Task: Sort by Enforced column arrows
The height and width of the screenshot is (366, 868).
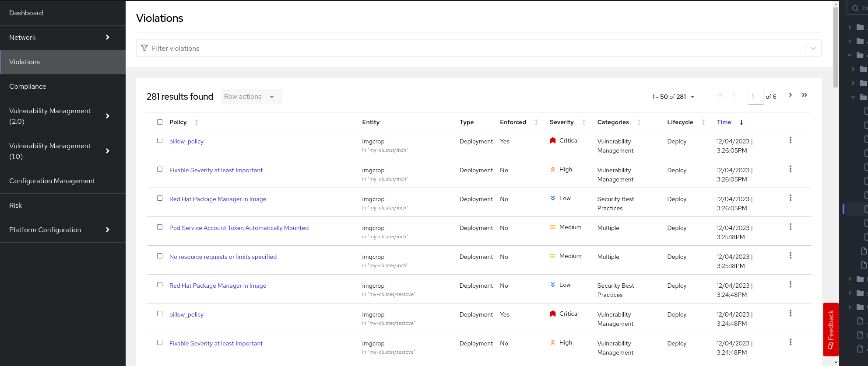Action: (536, 122)
